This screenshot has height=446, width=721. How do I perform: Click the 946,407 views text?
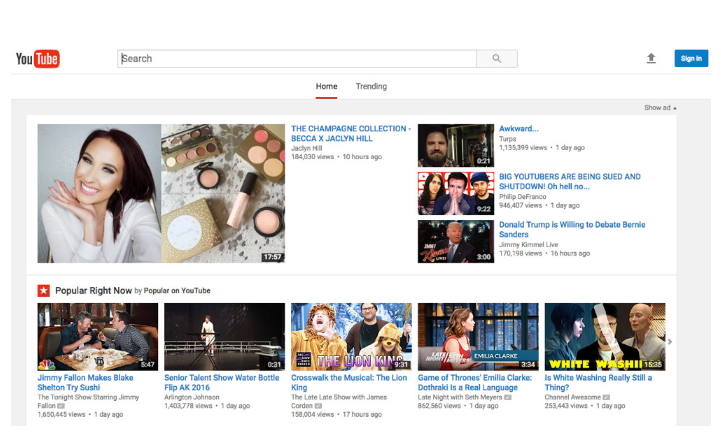pos(521,206)
